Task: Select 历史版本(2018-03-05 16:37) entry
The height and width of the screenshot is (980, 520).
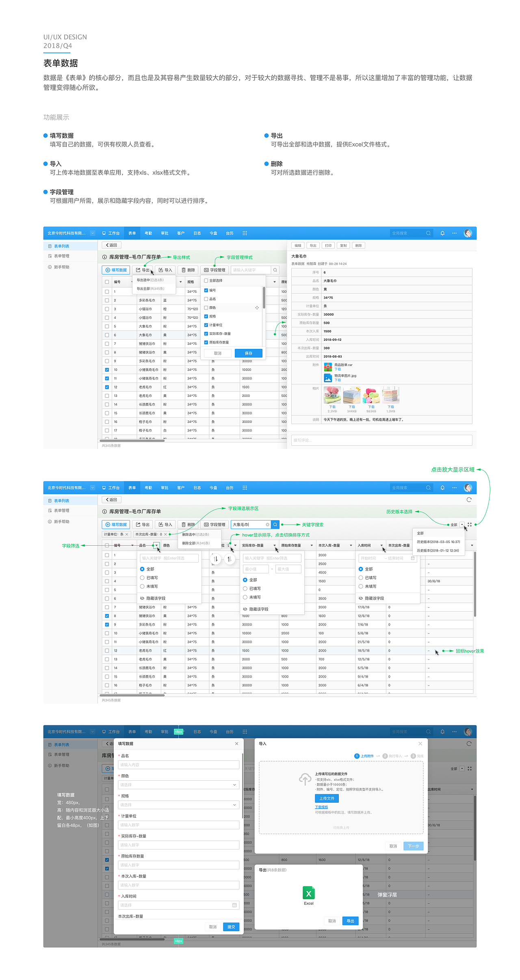Action: tap(438, 542)
